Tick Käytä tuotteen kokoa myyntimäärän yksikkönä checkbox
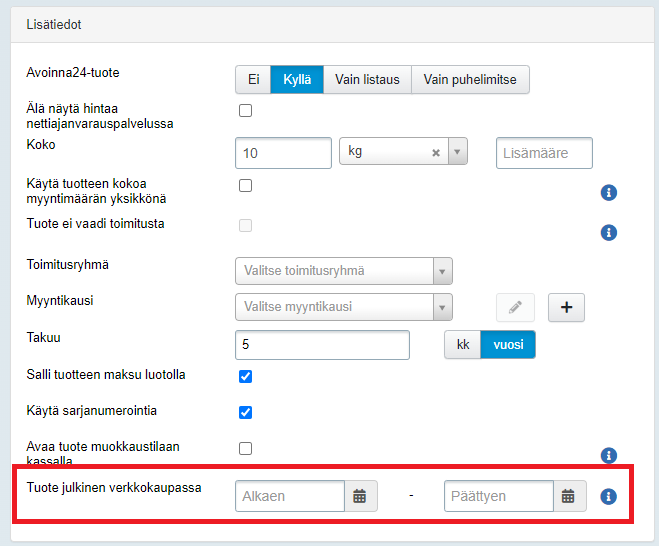This screenshot has height=546, width=659. (x=245, y=185)
